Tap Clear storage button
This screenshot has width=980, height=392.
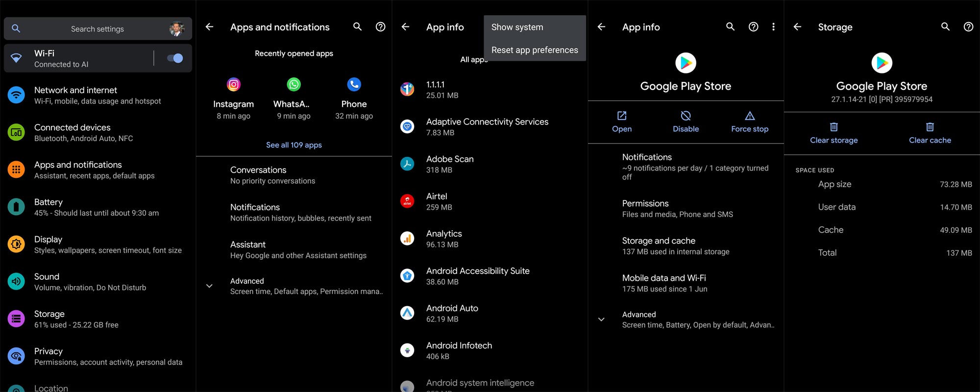click(x=834, y=133)
